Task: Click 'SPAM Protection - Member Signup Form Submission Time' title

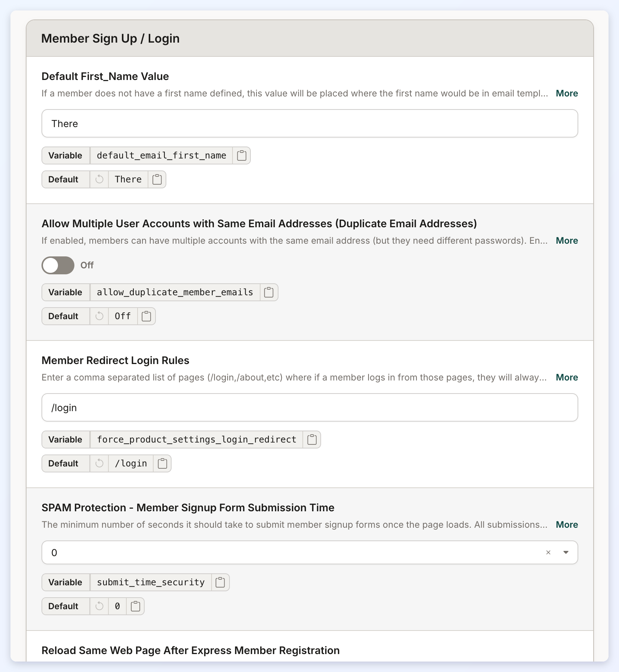Action: 188,508
